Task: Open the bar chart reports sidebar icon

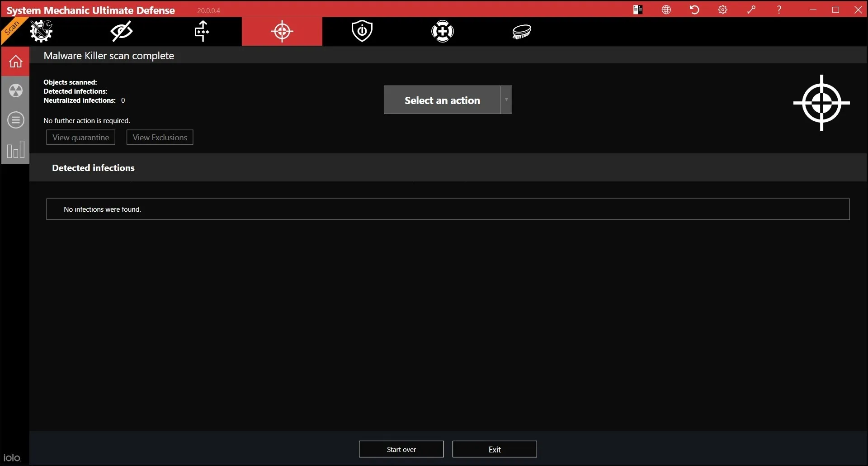Action: point(16,150)
